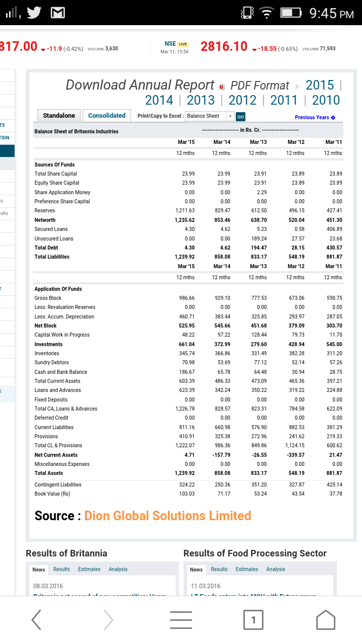Open the tabs count button
Viewport: 362px width, 644px height.
(x=253, y=620)
